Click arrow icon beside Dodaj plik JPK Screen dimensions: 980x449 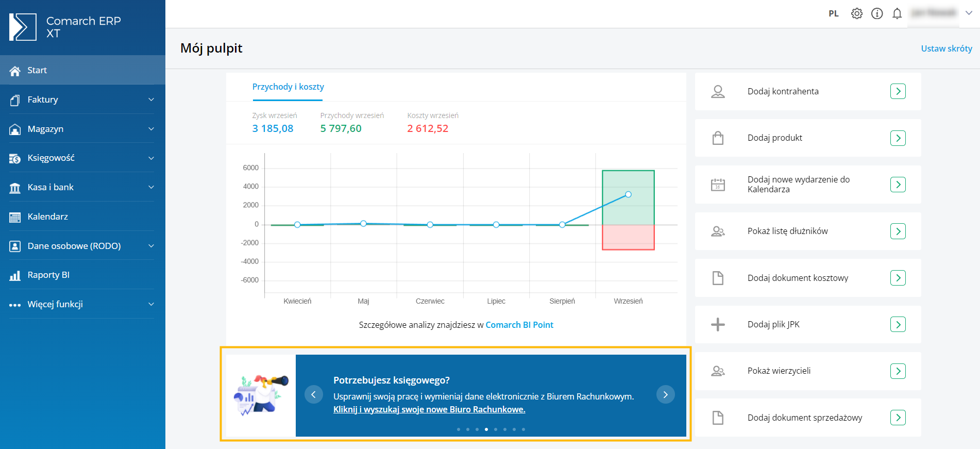898,324
